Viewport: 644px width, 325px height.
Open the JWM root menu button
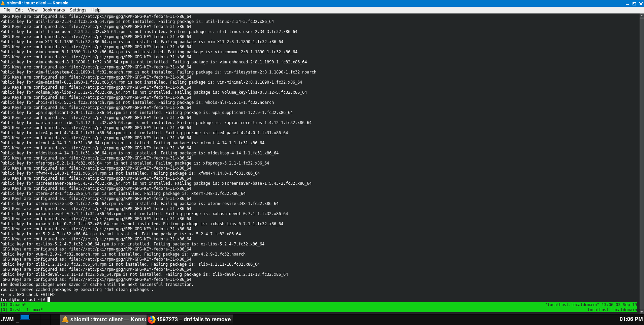coord(7,319)
